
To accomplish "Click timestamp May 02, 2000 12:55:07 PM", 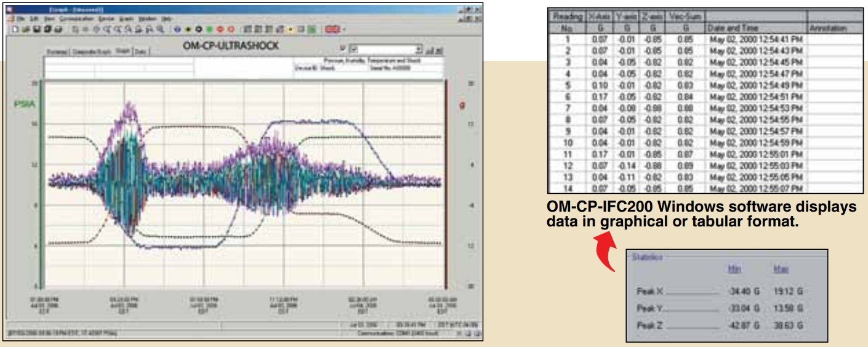I will (757, 188).
